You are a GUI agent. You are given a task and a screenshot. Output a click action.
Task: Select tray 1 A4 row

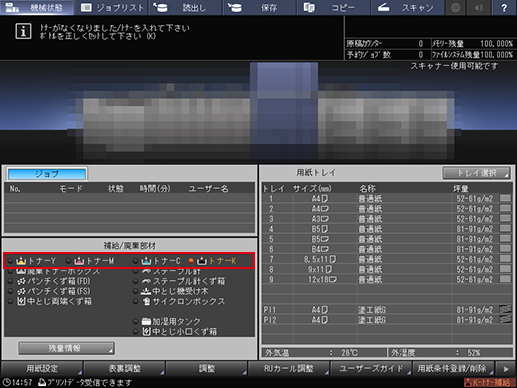387,199
